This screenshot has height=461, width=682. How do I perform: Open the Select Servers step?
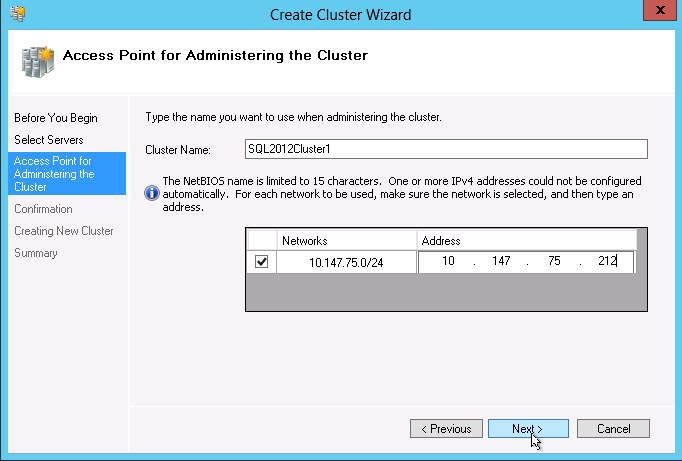(49, 140)
